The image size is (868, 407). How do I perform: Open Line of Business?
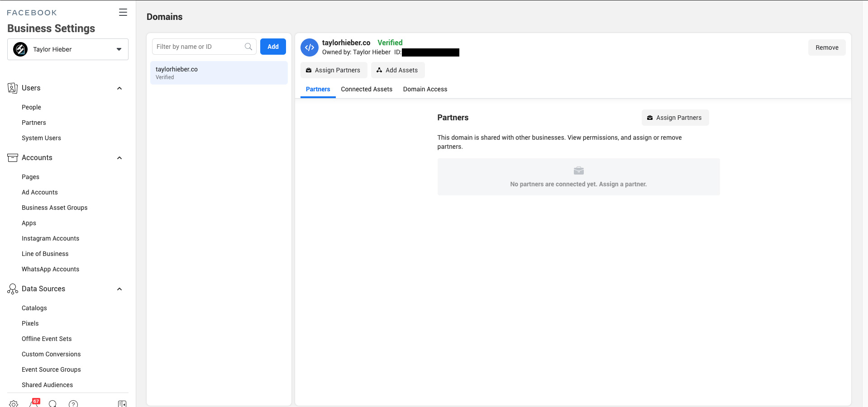tap(45, 254)
